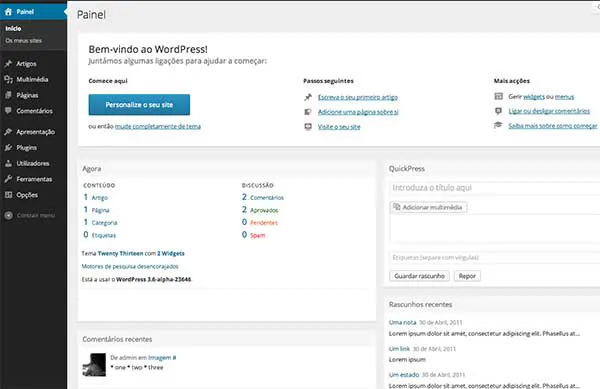Open the '2 Aprovados' link
This screenshot has width=600, height=389.
(260, 210)
